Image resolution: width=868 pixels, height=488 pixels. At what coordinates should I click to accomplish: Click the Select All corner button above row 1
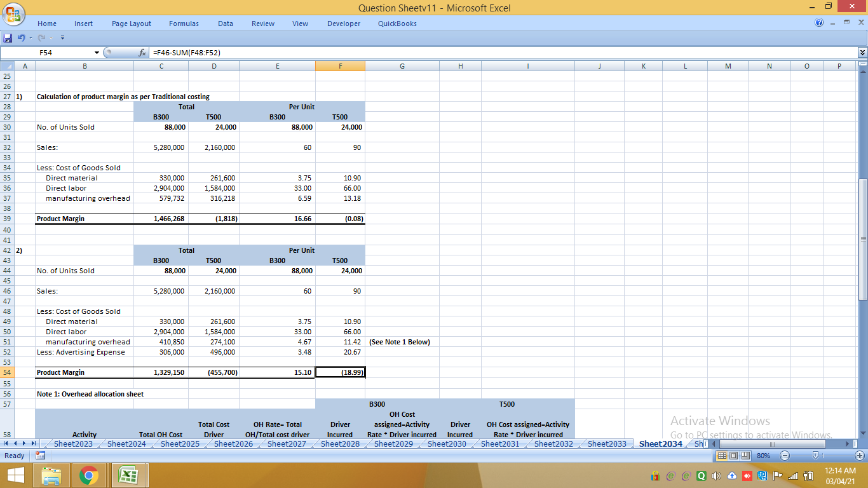pos(8,65)
